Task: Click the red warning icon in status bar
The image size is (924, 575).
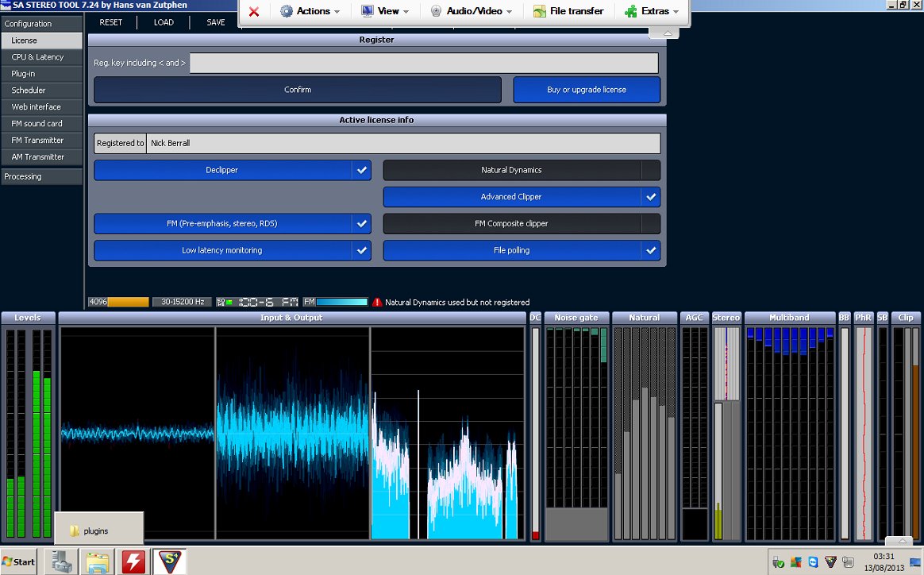Action: 377,302
